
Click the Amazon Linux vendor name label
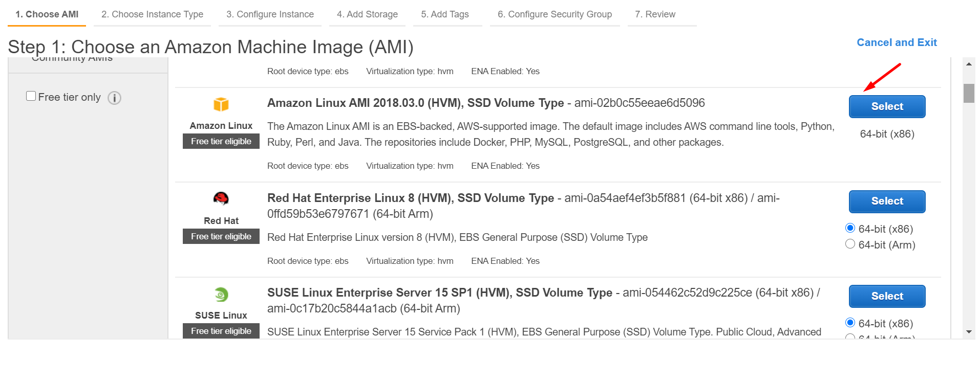(x=221, y=126)
